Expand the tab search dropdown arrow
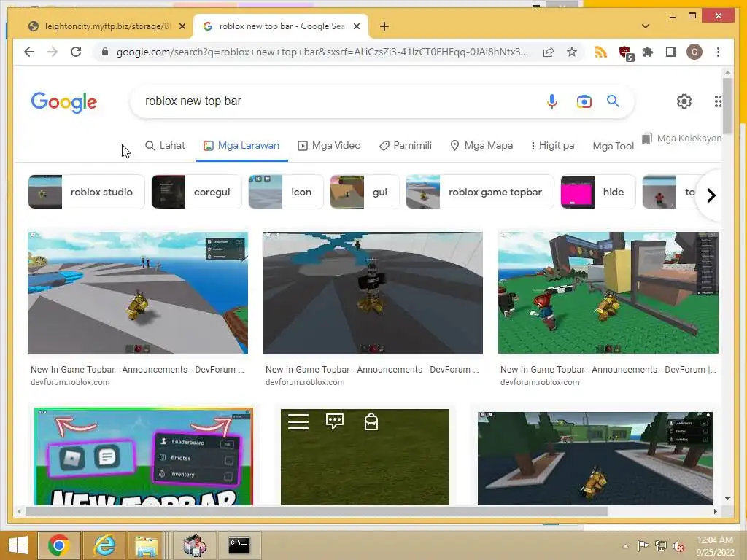747x560 pixels. pos(646,26)
